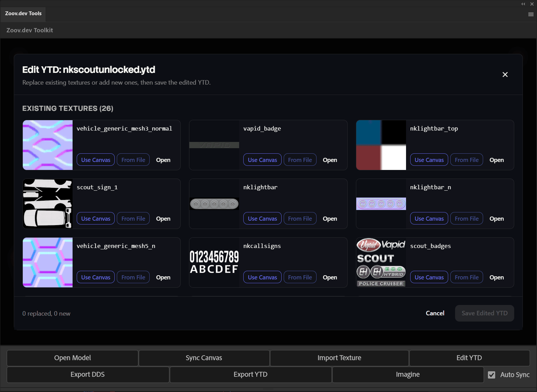The width and height of the screenshot is (537, 392).
Task: Select the nklightbar texture thumbnail
Action: coord(214,204)
